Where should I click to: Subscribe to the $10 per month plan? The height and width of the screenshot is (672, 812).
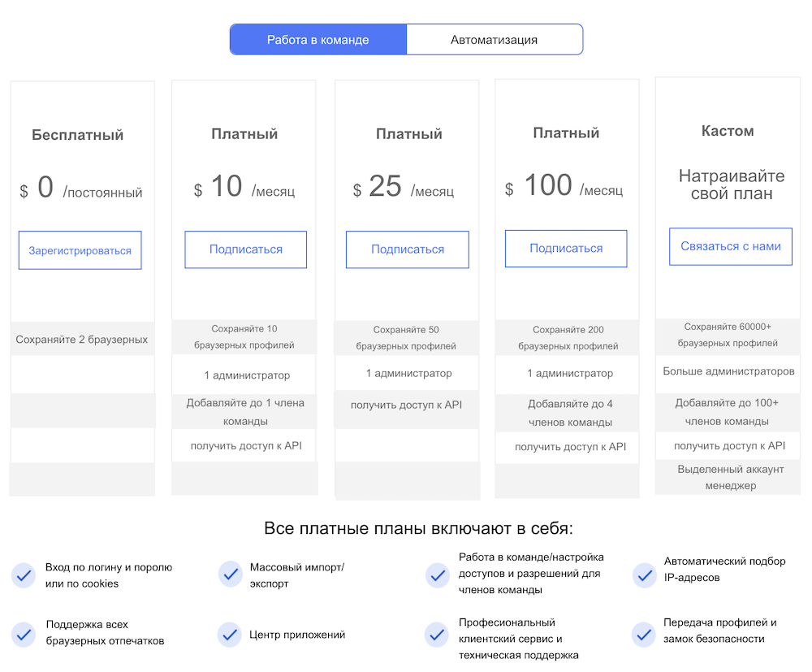point(245,249)
